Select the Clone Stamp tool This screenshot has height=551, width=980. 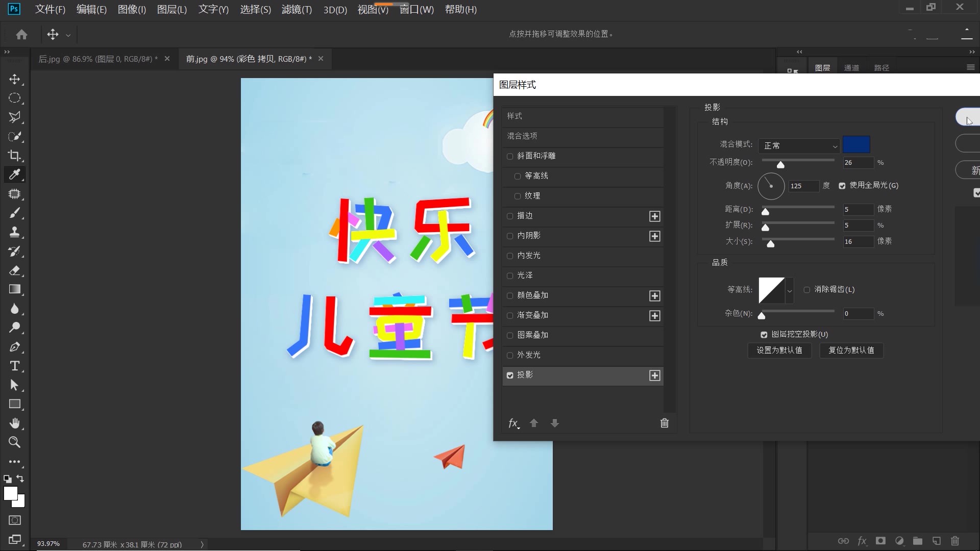tap(14, 232)
